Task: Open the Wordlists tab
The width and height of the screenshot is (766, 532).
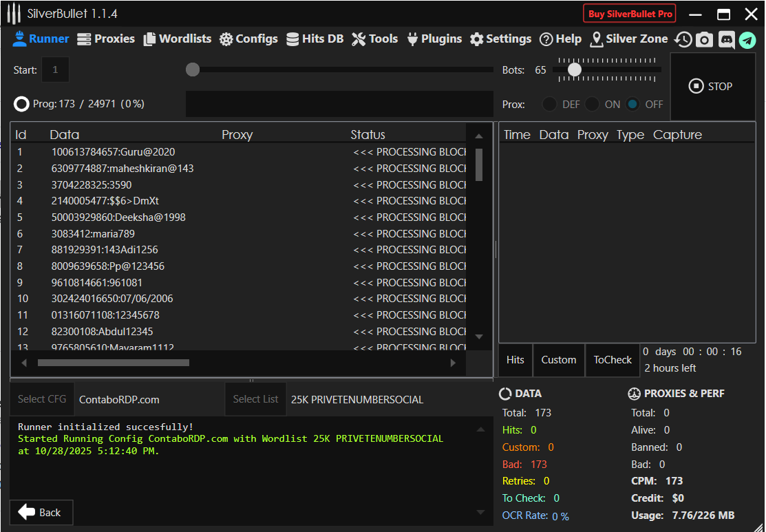Action: (178, 39)
